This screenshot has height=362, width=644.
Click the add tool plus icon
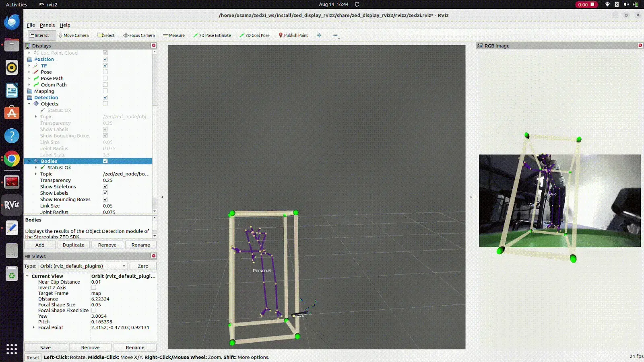tap(319, 35)
